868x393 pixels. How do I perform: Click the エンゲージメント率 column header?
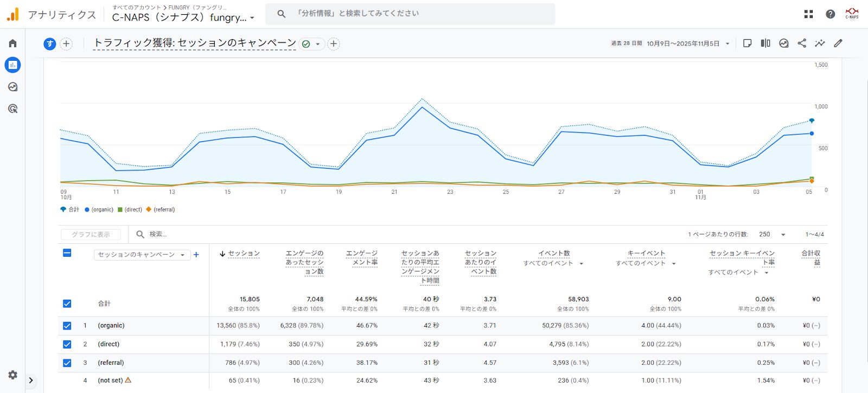tap(362, 258)
